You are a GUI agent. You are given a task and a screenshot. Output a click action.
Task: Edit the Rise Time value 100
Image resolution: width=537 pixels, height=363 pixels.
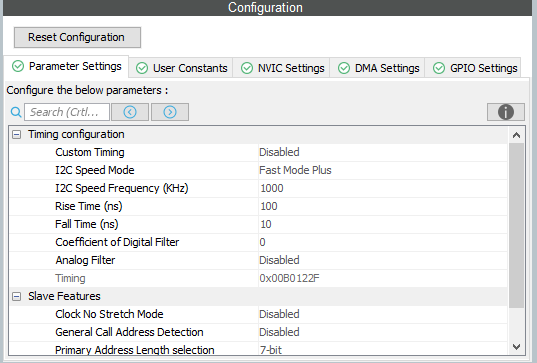click(268, 206)
